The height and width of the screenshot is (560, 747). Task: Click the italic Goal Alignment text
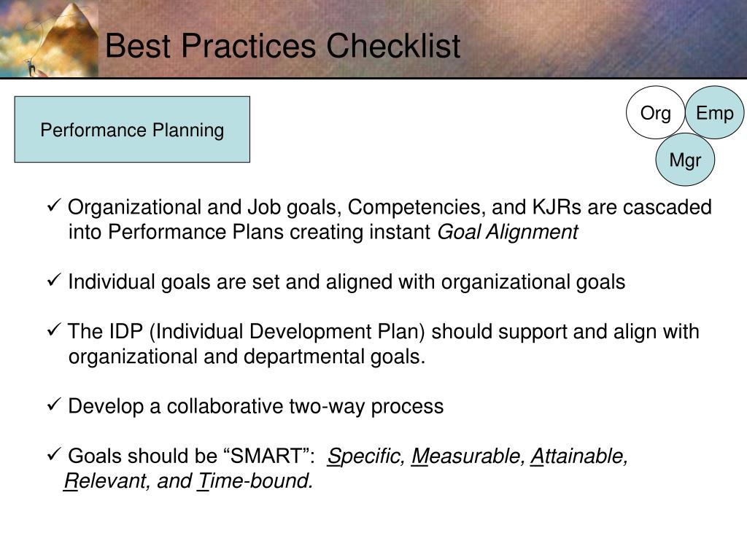click(x=508, y=233)
